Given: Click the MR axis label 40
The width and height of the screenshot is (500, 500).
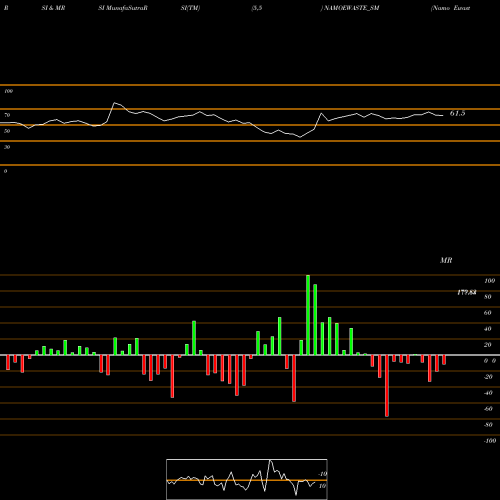Looking at the screenshot, I should [487, 329].
